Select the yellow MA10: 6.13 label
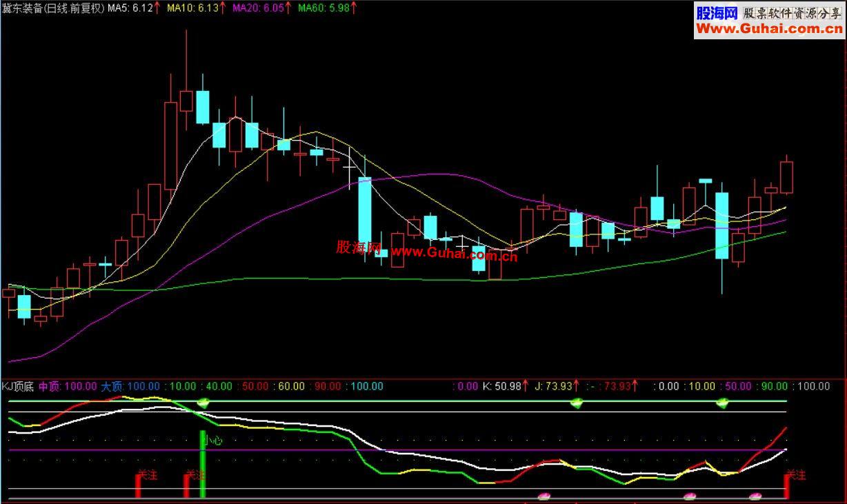This screenshot has height=504, width=847. (192, 8)
